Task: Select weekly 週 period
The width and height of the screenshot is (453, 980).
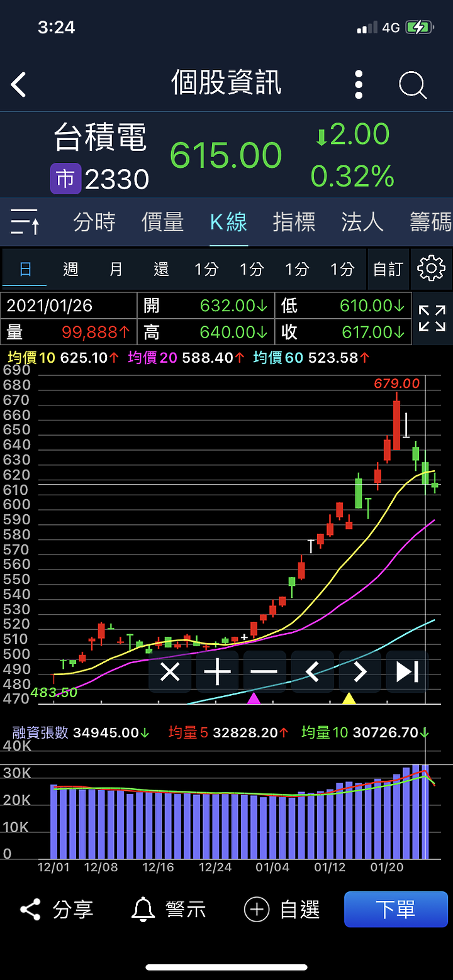Action: [x=70, y=270]
